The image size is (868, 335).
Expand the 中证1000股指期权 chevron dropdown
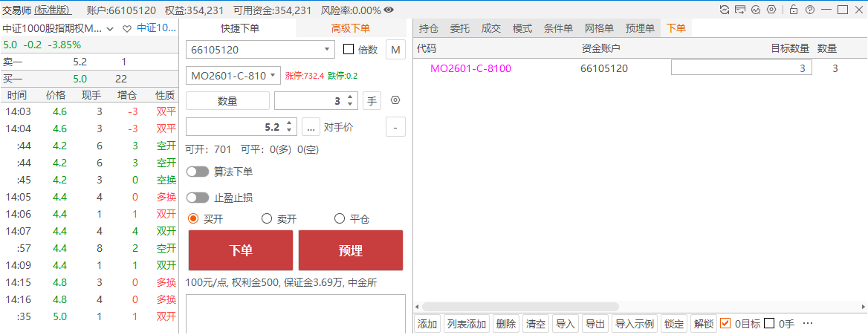tap(110, 29)
